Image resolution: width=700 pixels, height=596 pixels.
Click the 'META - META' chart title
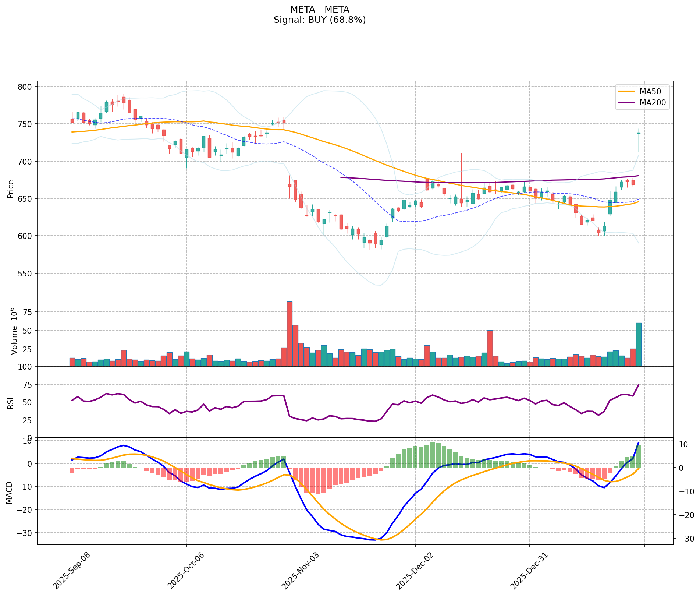pos(319,10)
